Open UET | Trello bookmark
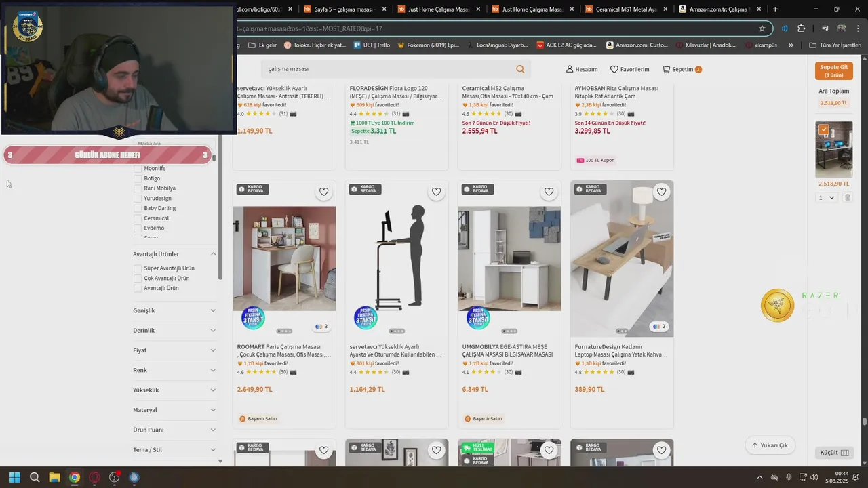 pos(371,45)
